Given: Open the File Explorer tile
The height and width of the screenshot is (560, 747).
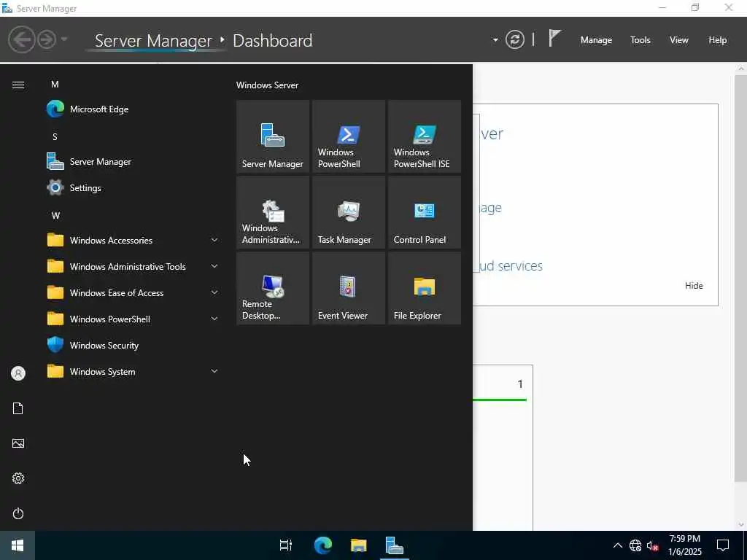Looking at the screenshot, I should click(x=424, y=288).
